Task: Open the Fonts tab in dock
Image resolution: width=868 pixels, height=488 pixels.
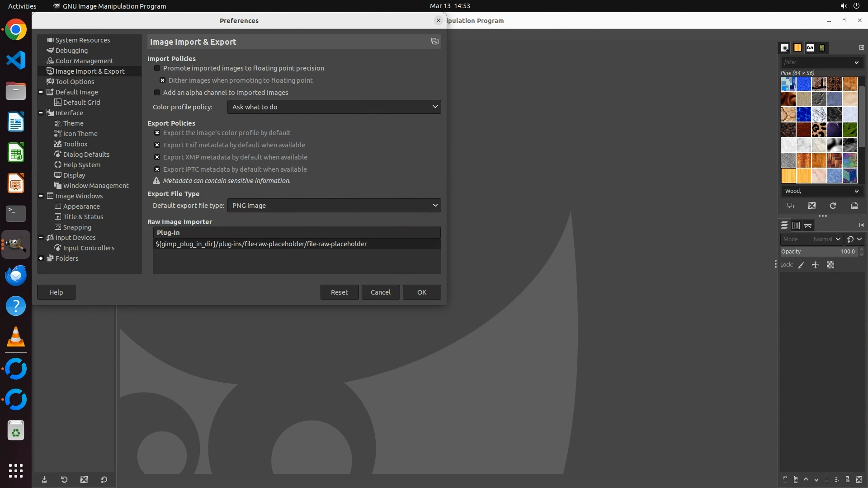Action: (810, 47)
